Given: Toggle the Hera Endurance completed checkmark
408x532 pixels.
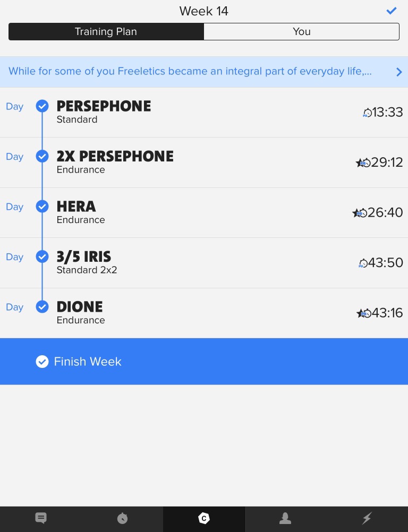Looking at the screenshot, I should 42,207.
